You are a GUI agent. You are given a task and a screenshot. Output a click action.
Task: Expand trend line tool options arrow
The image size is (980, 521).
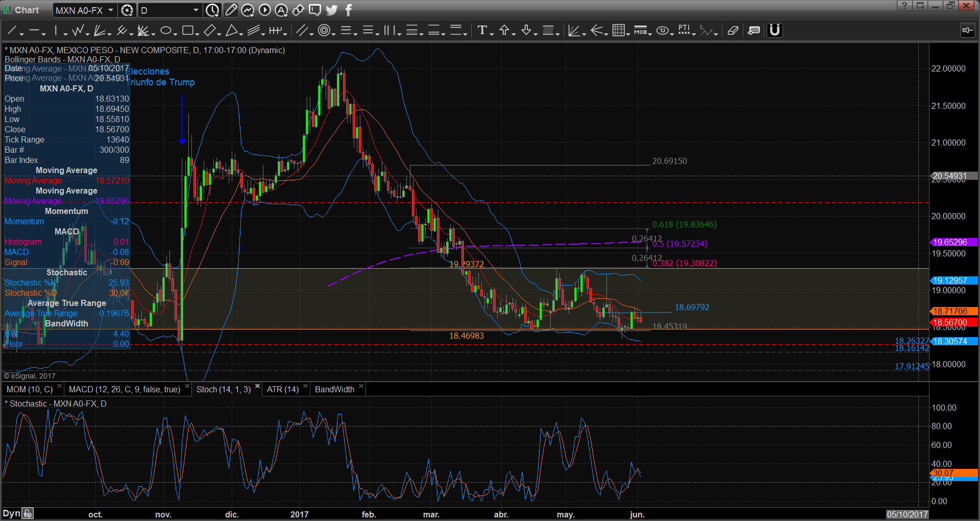click(x=22, y=34)
